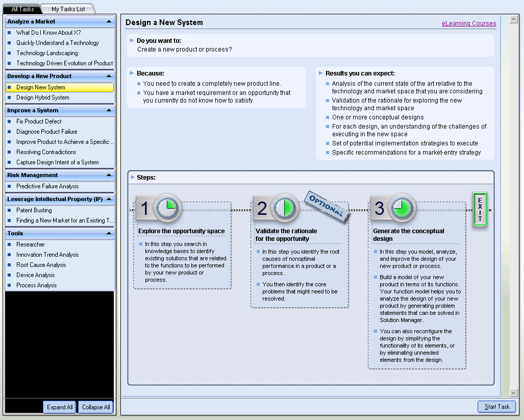
Task: Click the scrollbar down arrow
Action: [x=514, y=392]
